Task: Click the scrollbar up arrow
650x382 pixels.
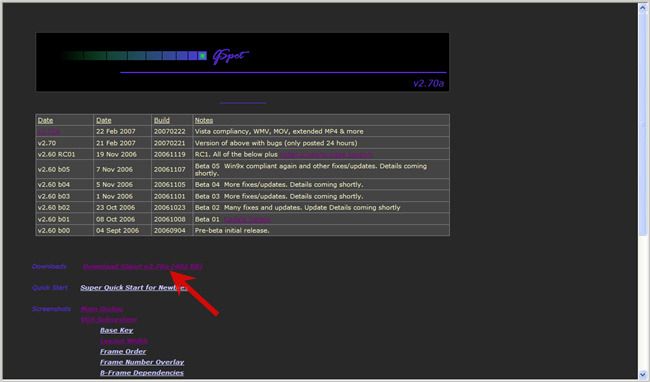Action: [643, 8]
